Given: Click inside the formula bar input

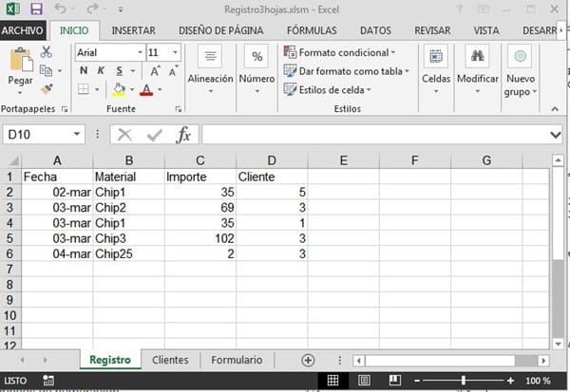Looking at the screenshot, I should 374,135.
